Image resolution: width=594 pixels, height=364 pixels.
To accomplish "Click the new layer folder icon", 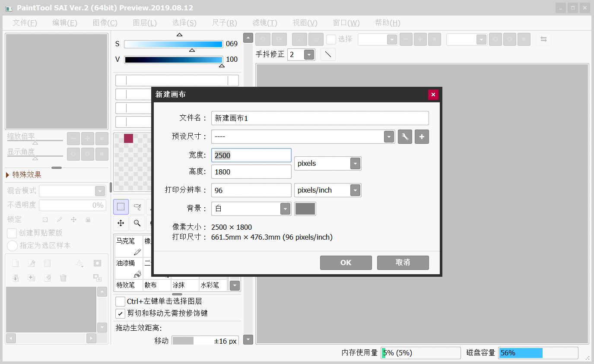I will click(x=48, y=263).
